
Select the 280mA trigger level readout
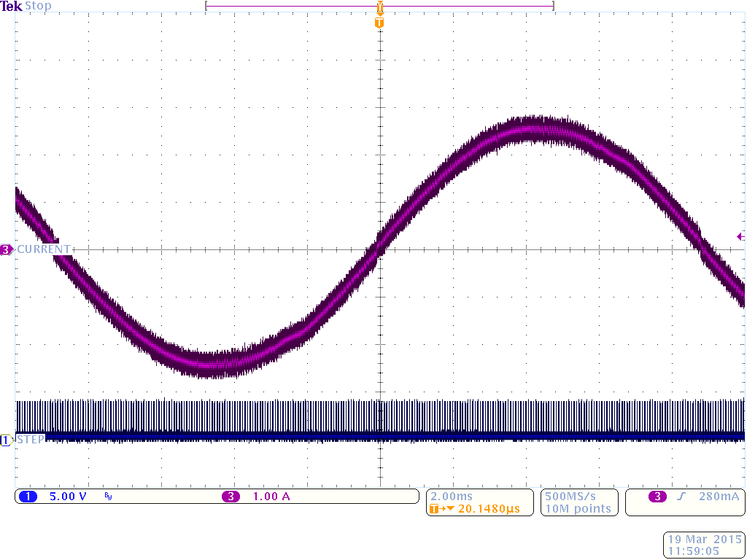coord(719,497)
